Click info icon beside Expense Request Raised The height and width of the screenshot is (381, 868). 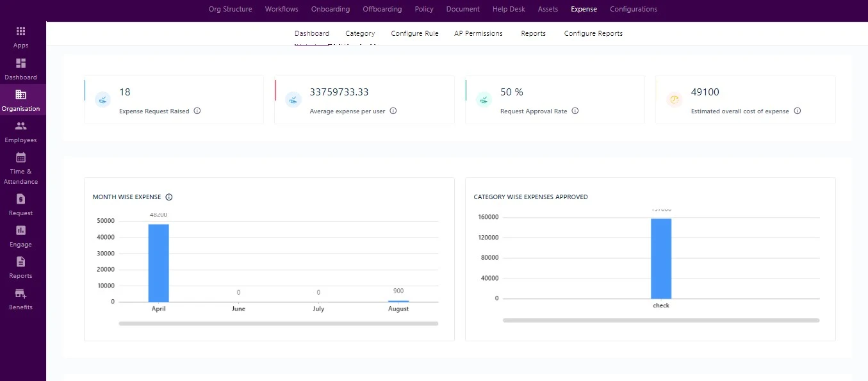click(197, 111)
